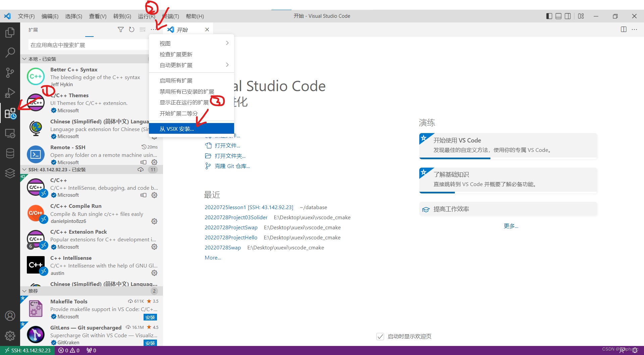Click the extensions marketplace search field
The width and height of the screenshot is (644, 355).
click(89, 45)
